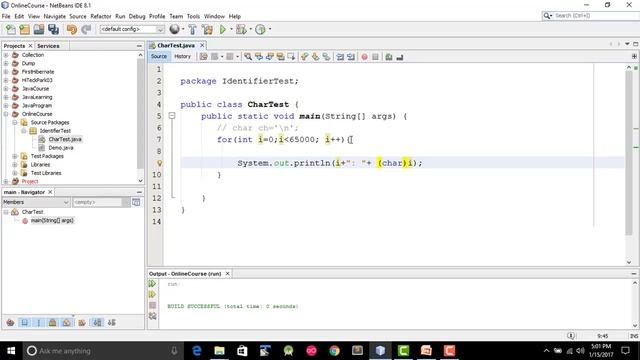This screenshot has height=360, width=640.
Task: Select Demo.java in the project tree
Action: tap(61, 148)
